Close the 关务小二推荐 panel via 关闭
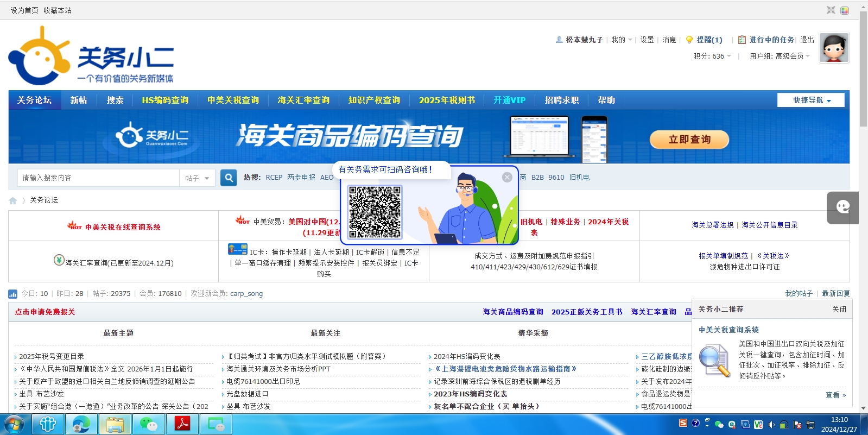The height and width of the screenshot is (435, 868). tap(839, 309)
